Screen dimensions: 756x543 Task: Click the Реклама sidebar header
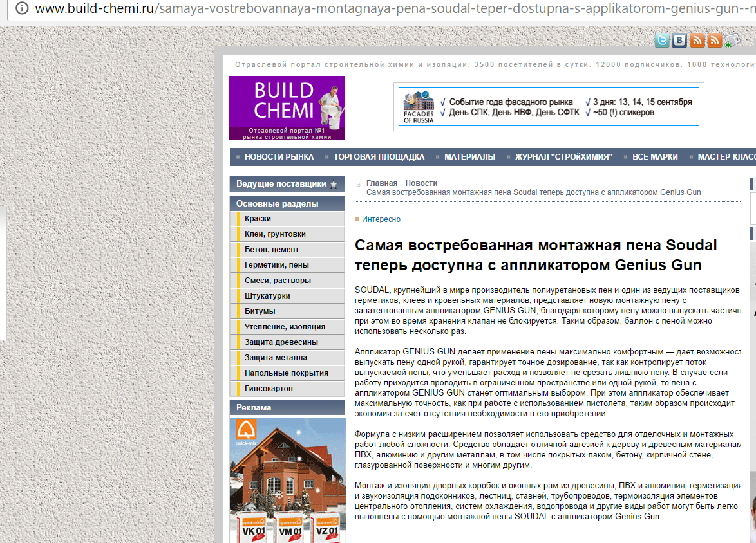pos(287,408)
